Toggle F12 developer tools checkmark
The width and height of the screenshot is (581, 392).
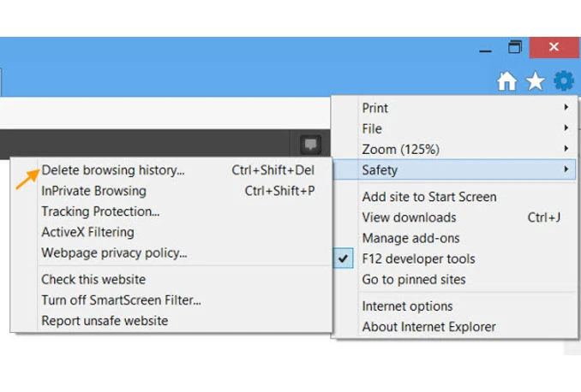pyautogui.click(x=344, y=258)
